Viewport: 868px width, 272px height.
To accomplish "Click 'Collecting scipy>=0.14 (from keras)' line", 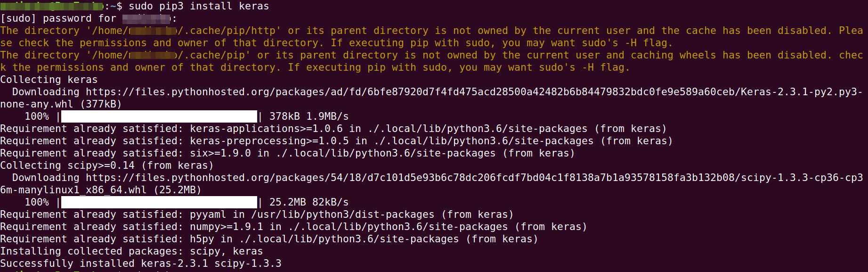I will pos(107,165).
